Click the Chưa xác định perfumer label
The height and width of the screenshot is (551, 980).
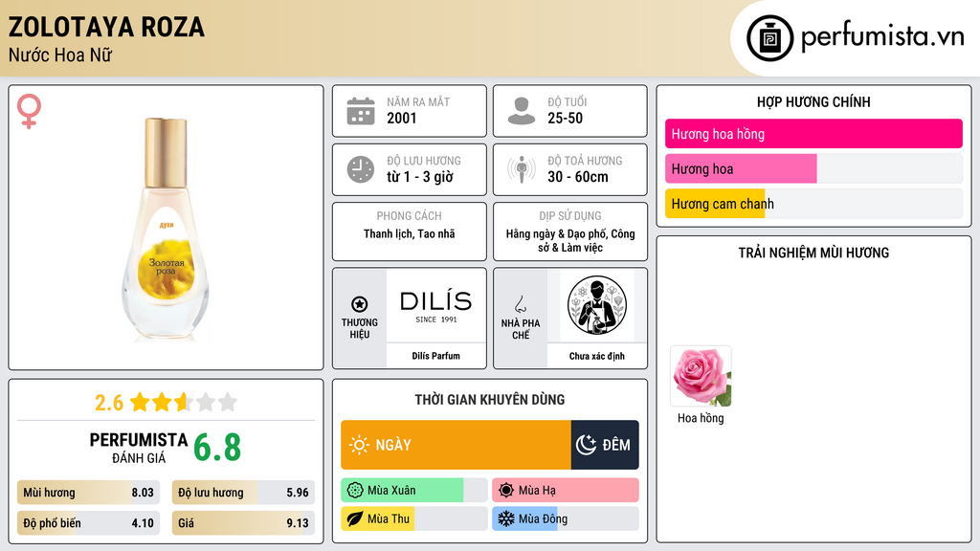(597, 356)
